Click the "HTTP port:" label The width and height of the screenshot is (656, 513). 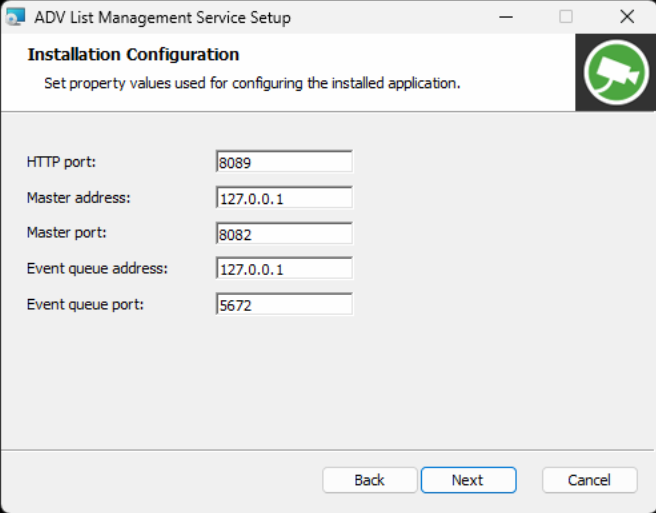(x=61, y=162)
